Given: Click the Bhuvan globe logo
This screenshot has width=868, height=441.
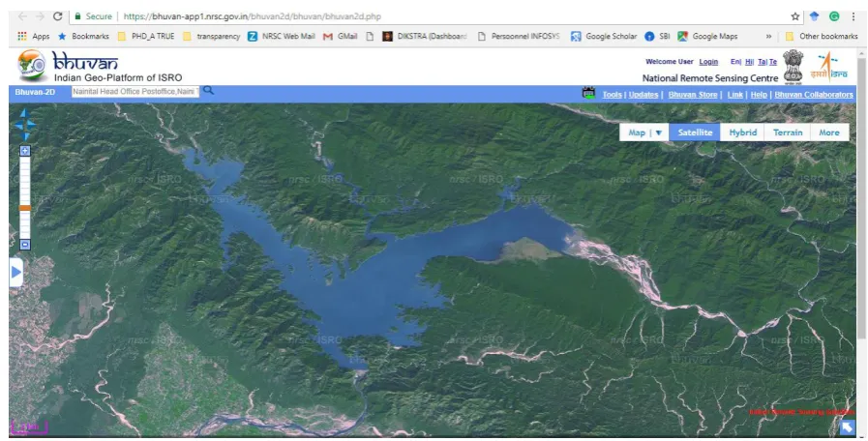Looking at the screenshot, I should (32, 66).
